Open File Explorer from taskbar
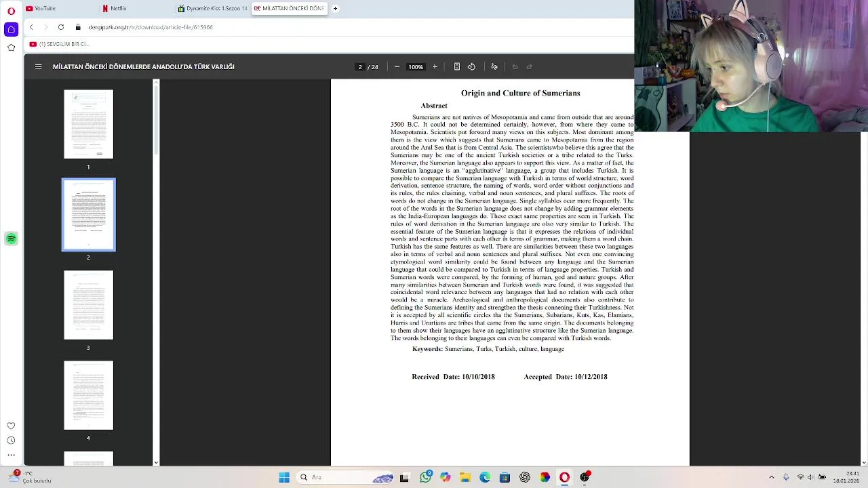This screenshot has width=868, height=488. click(x=465, y=477)
